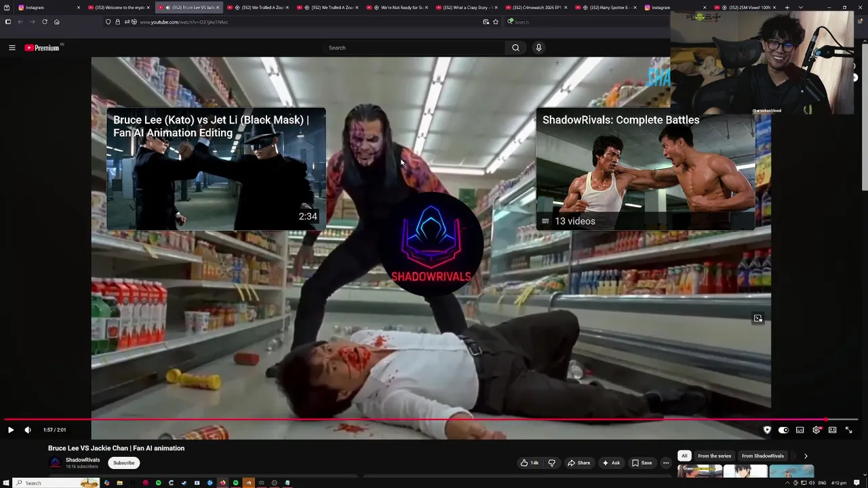Viewport: 868px width, 488px height.
Task: Enter fullscreen mode
Action: point(848,430)
